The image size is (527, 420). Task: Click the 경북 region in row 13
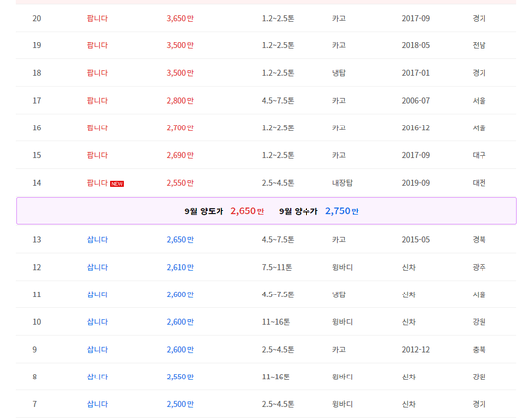[479, 239]
